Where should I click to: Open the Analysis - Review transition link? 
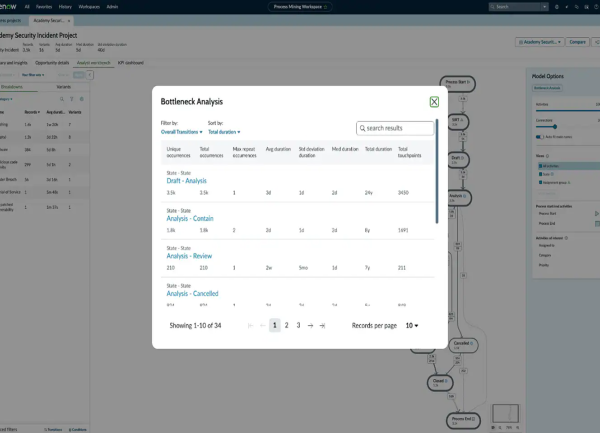[189, 256]
